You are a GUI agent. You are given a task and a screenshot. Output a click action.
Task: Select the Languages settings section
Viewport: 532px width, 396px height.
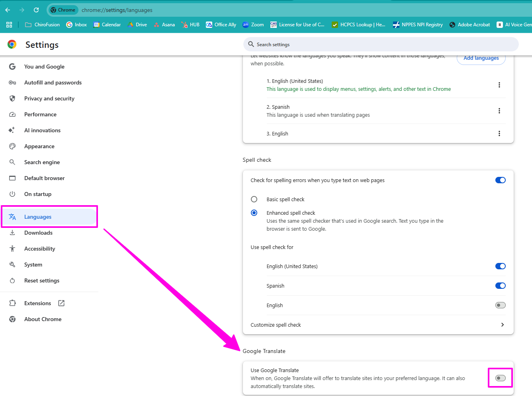pyautogui.click(x=48, y=217)
